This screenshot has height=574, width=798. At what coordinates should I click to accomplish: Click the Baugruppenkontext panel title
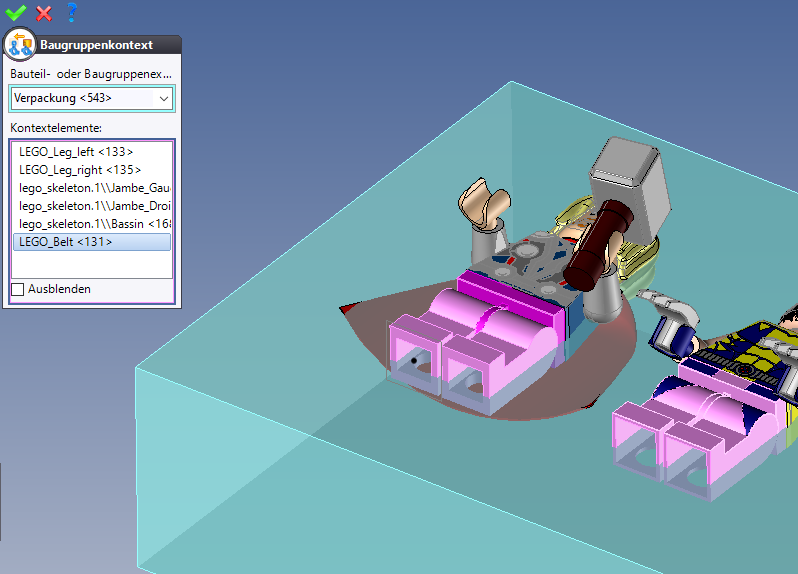coord(96,45)
